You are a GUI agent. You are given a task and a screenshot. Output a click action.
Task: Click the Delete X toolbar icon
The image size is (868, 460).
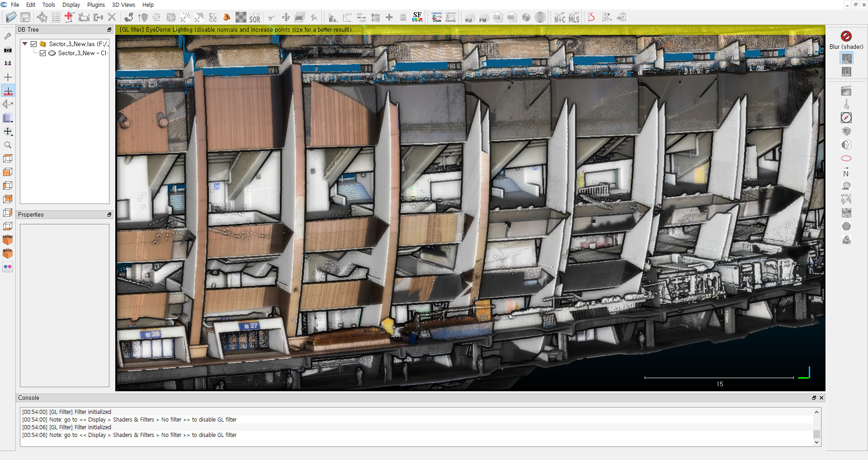112,17
